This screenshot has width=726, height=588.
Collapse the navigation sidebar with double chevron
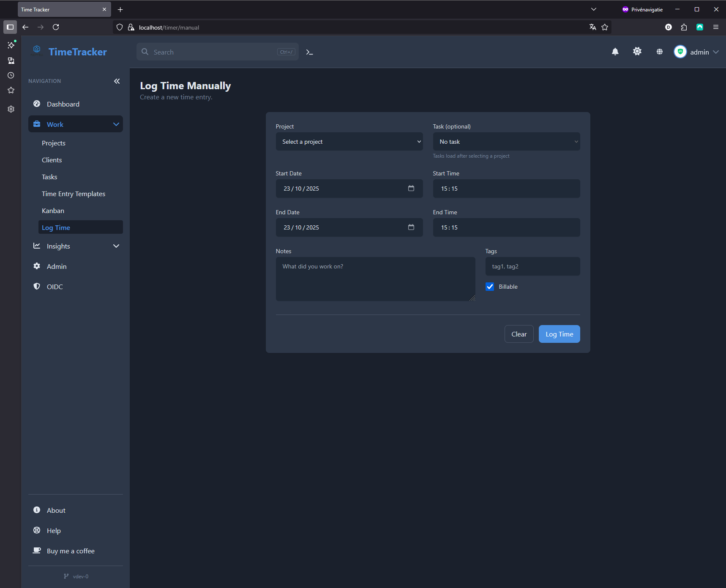[x=117, y=81]
